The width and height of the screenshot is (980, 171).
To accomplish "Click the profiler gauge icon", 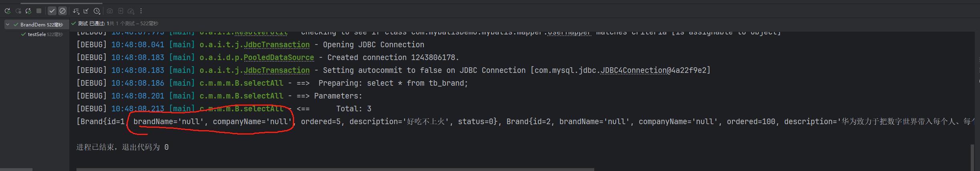I will (131, 11).
